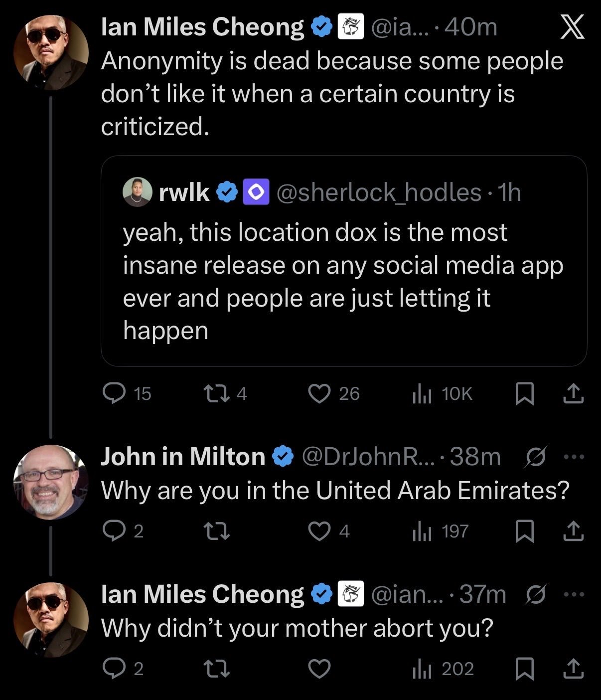The image size is (601, 700).
Task: Open the @sherlock_hodles profile handle
Action: [378, 193]
